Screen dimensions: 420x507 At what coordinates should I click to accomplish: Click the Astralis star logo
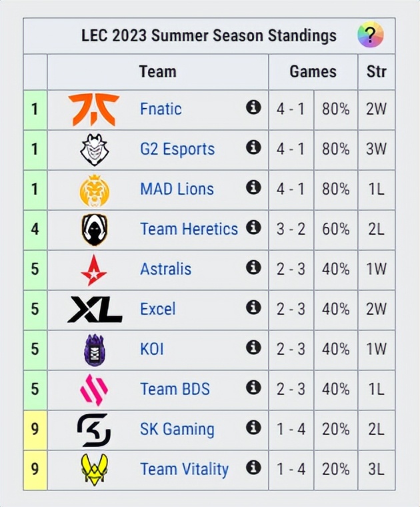[x=94, y=270]
